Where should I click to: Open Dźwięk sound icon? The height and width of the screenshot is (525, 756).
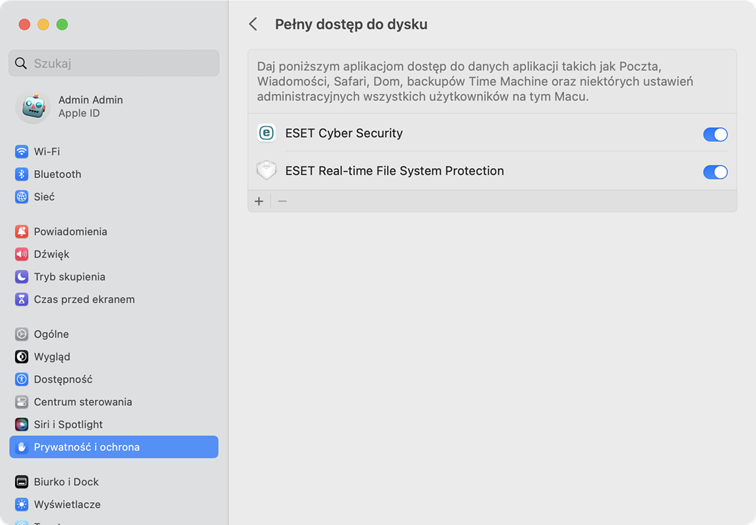(x=22, y=254)
